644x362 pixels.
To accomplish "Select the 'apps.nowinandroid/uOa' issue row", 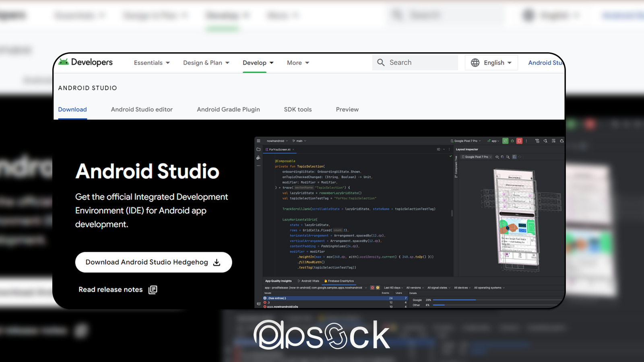I will (x=335, y=306).
